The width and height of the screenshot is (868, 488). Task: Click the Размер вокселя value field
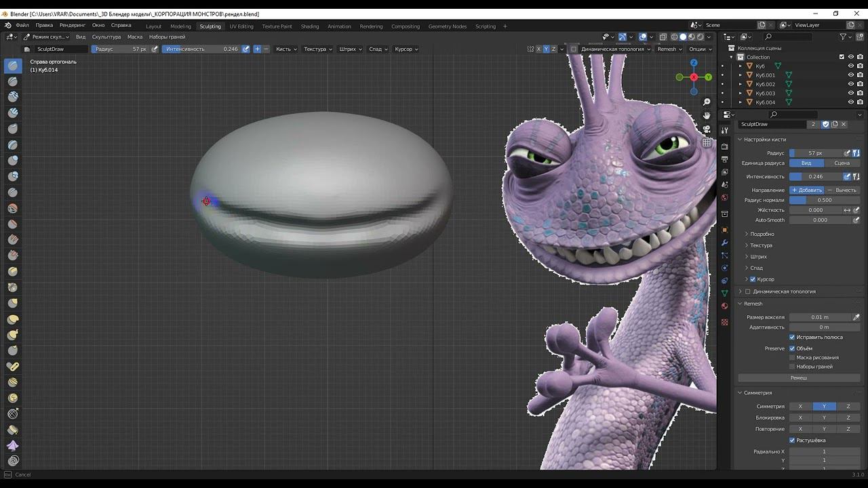click(821, 317)
